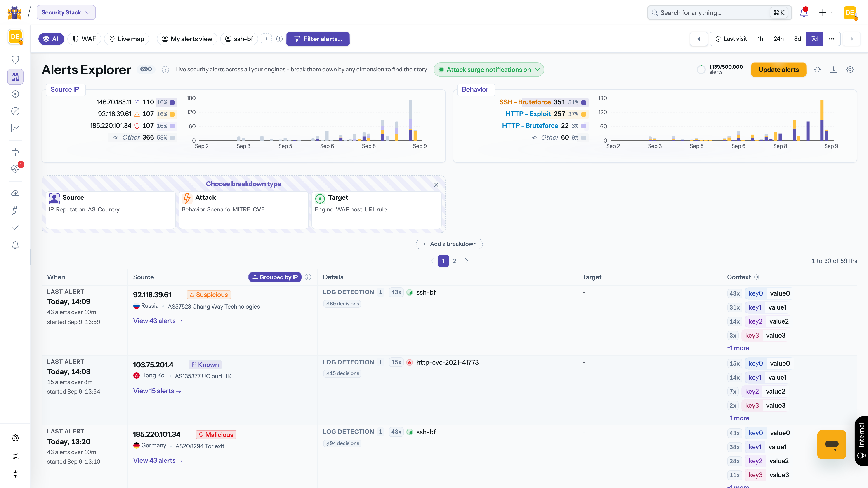Open Alerts Explorer settings gear
868x488 pixels.
(850, 70)
